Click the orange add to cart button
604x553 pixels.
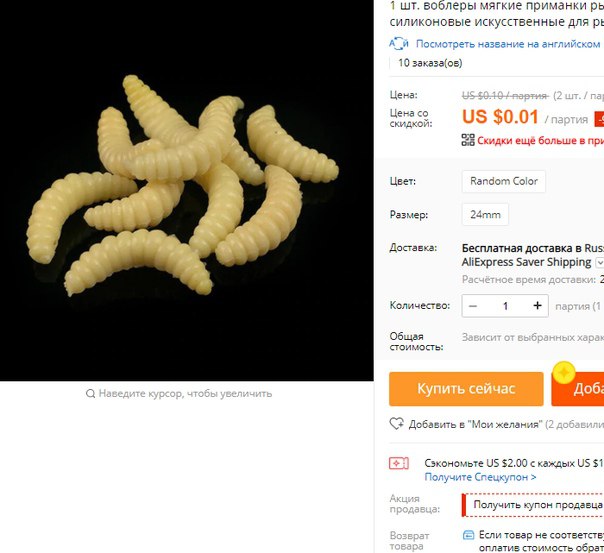578,389
